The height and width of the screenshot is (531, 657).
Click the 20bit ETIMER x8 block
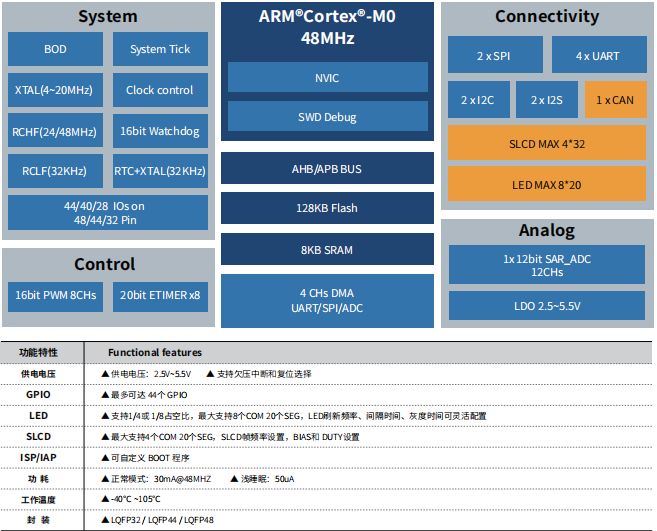pos(160,297)
